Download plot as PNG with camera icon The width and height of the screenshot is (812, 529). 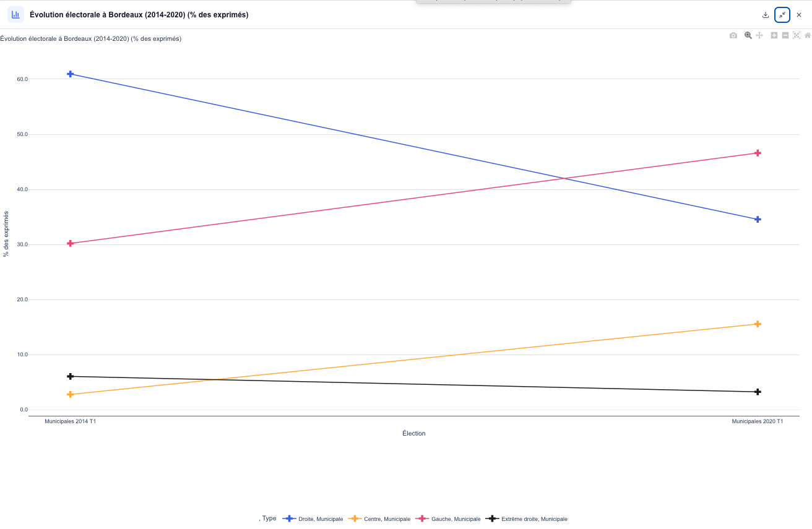[x=733, y=36]
